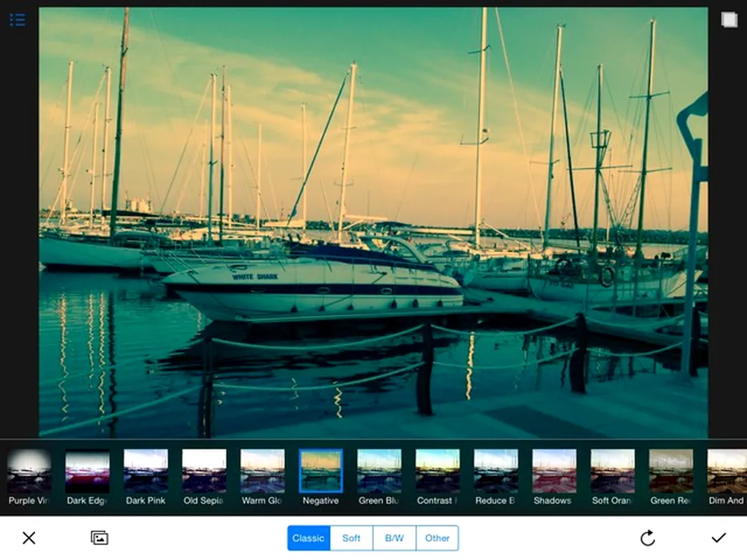Open the list menu icon at top left

point(17,20)
